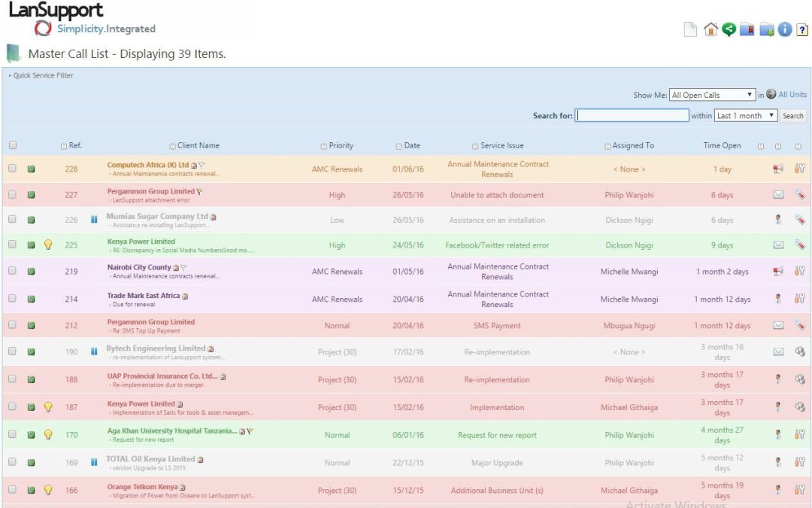Click the help question mark icon
This screenshot has width=812, height=508.
(802, 29)
